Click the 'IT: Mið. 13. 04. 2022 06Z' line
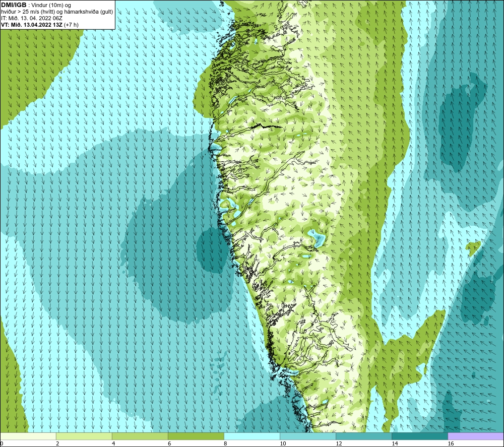The width and height of the screenshot is (504, 447). (x=31, y=18)
